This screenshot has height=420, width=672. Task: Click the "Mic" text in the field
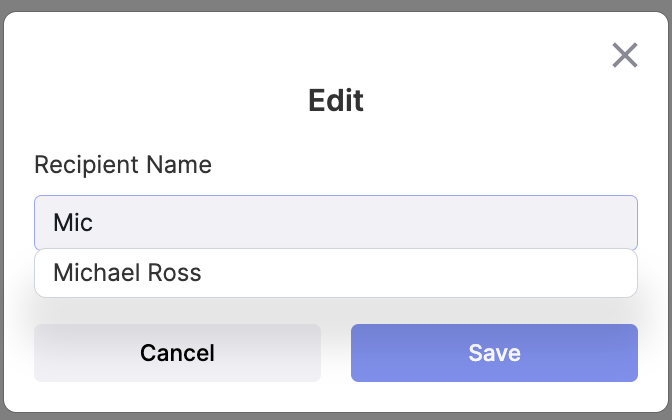[x=73, y=222]
